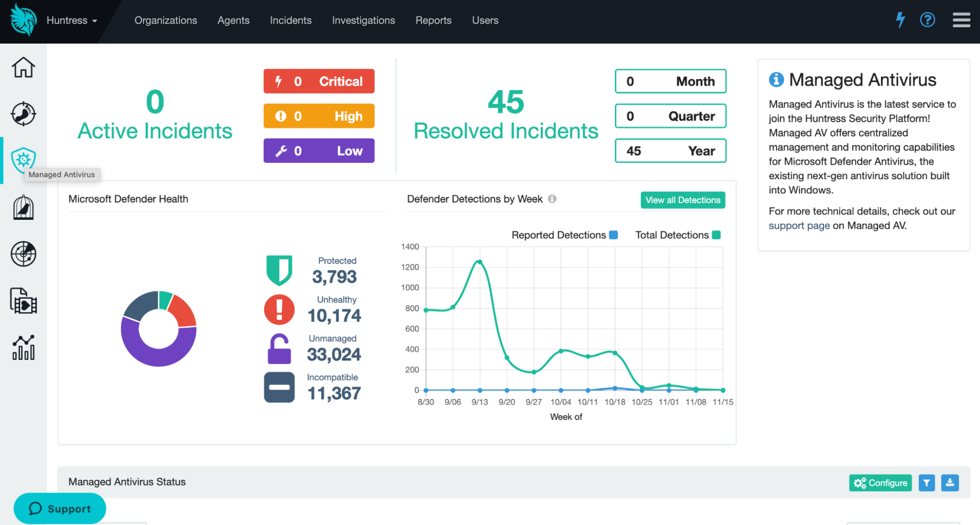The height and width of the screenshot is (525, 980).
Task: Open the help question mark icon
Action: [927, 20]
